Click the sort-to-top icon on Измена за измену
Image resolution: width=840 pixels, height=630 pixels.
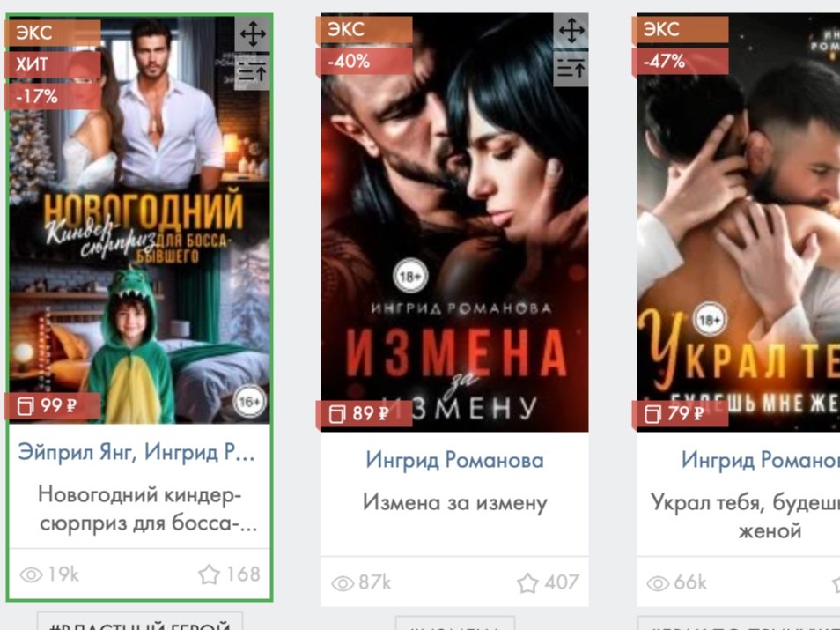(571, 68)
